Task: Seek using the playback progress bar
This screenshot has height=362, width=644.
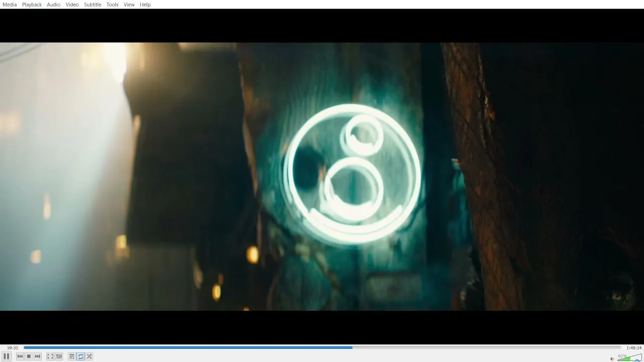Action: [x=322, y=347]
